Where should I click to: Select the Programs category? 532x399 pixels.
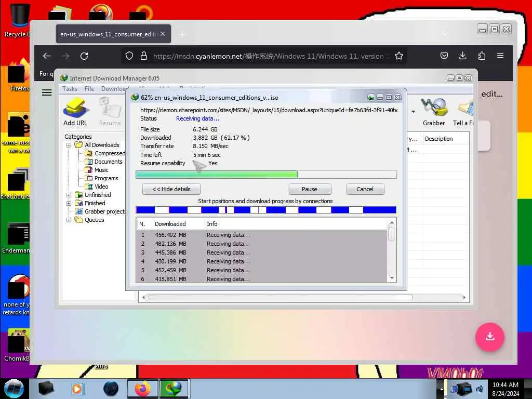tap(102, 178)
